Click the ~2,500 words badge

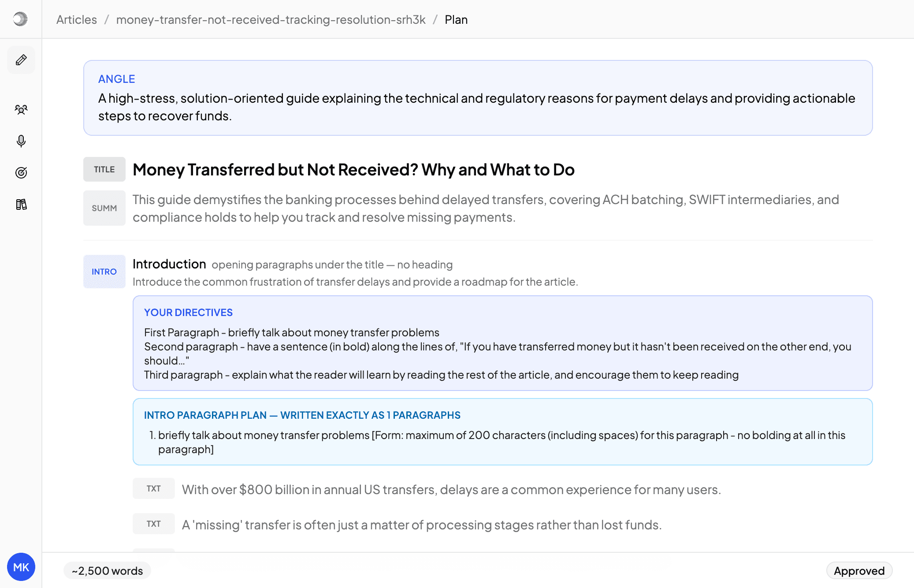point(108,571)
